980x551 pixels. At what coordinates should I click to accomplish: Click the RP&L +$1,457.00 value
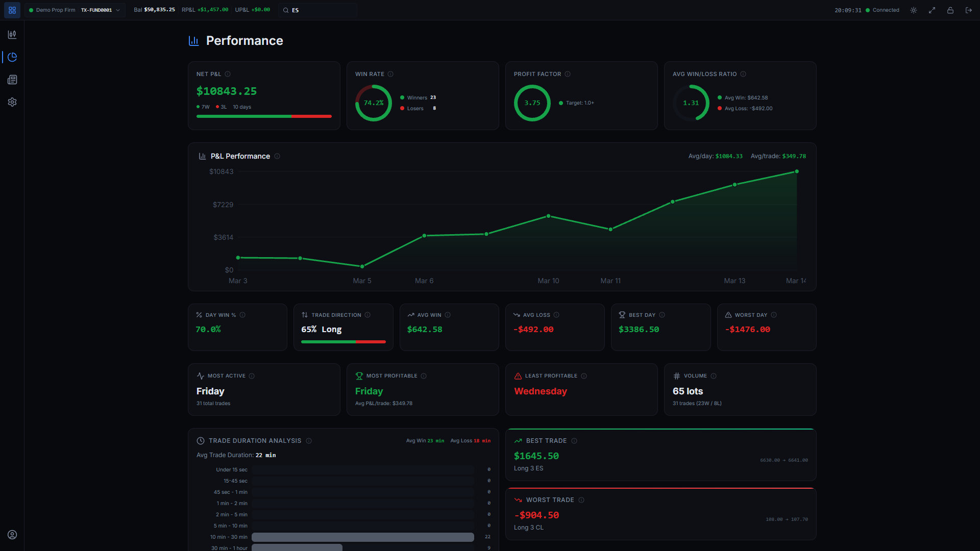click(205, 10)
